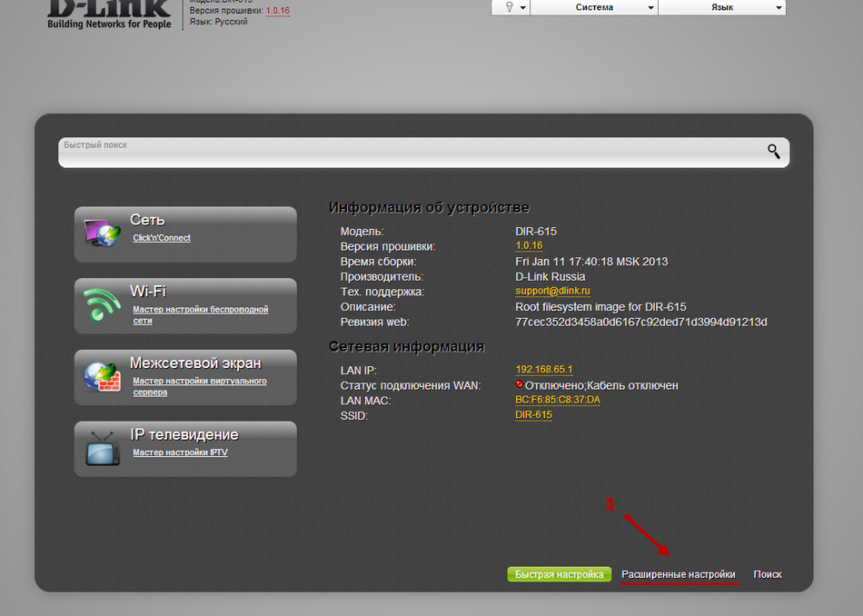Click the LAN MAC address link

[558, 400]
